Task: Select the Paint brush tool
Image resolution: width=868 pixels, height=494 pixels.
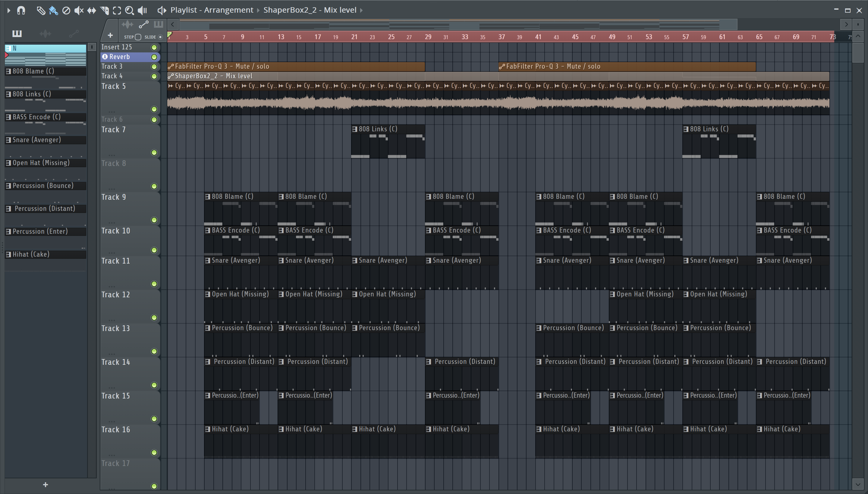Action: tap(53, 11)
